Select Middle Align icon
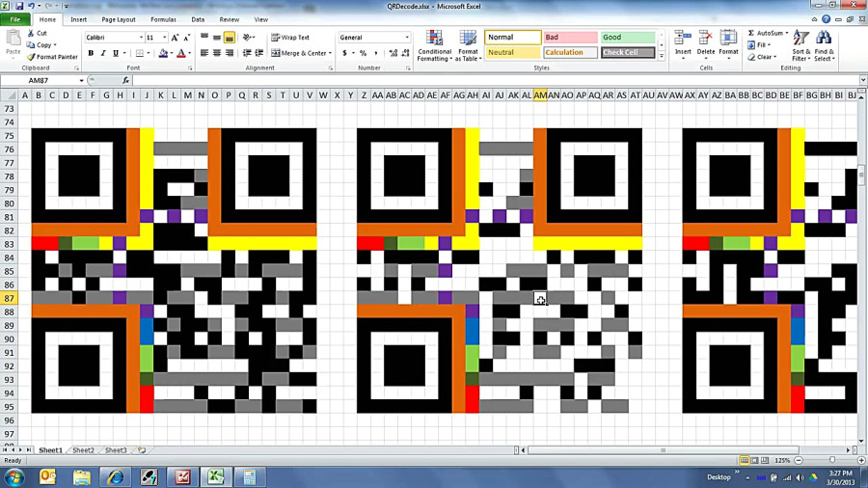 tap(216, 37)
